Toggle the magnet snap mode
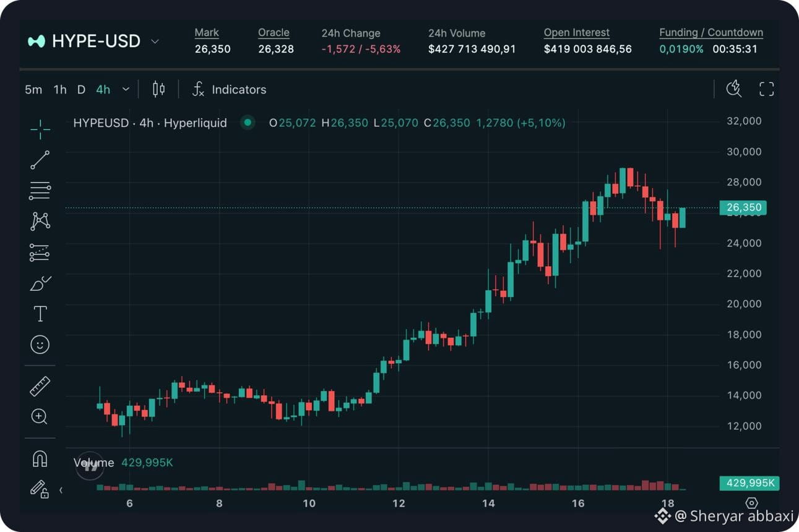 click(x=40, y=458)
